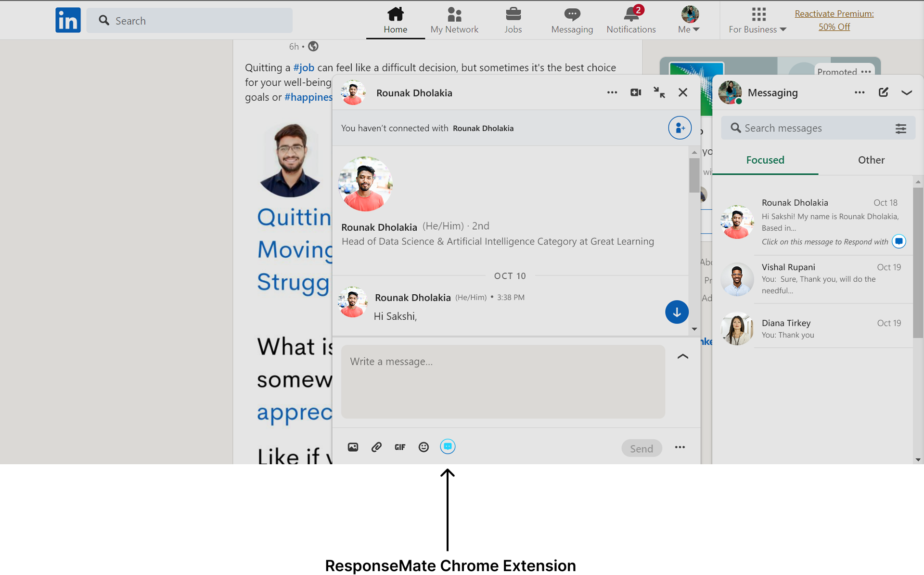
Task: Compose a new message
Action: tap(884, 92)
